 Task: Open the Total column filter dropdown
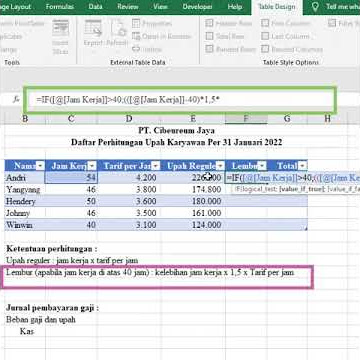pos(302,166)
